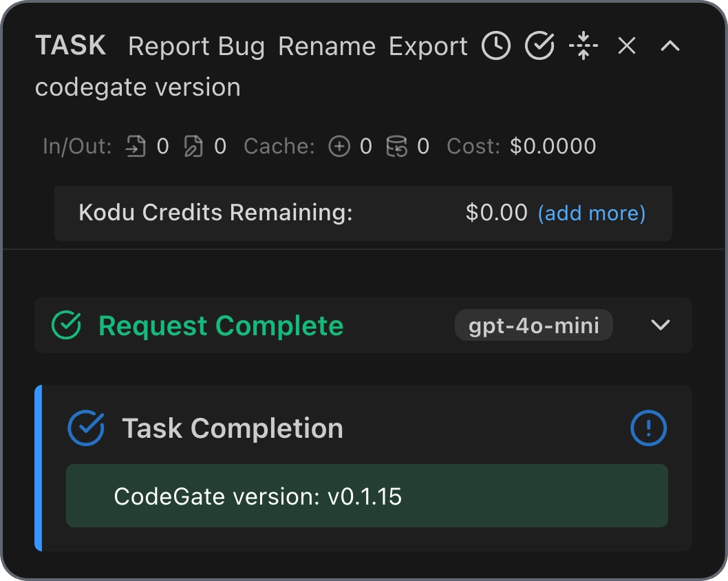Click the gpt-4o-mini model badge
This screenshot has width=728, height=581.
534,325
